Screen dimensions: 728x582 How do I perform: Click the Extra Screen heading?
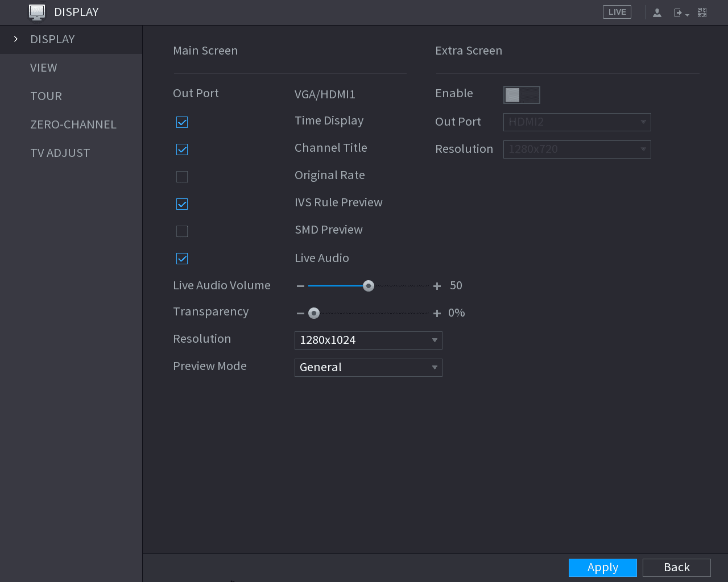click(469, 51)
